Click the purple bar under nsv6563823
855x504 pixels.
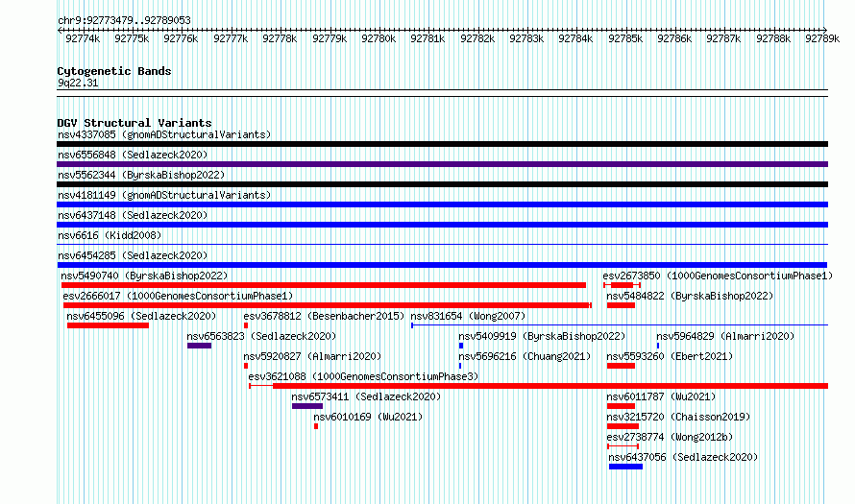coord(199,346)
